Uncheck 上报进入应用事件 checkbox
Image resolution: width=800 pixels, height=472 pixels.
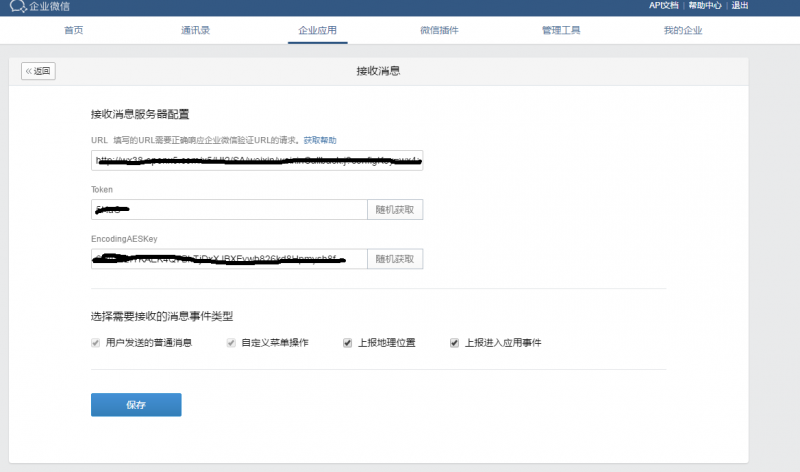click(454, 343)
